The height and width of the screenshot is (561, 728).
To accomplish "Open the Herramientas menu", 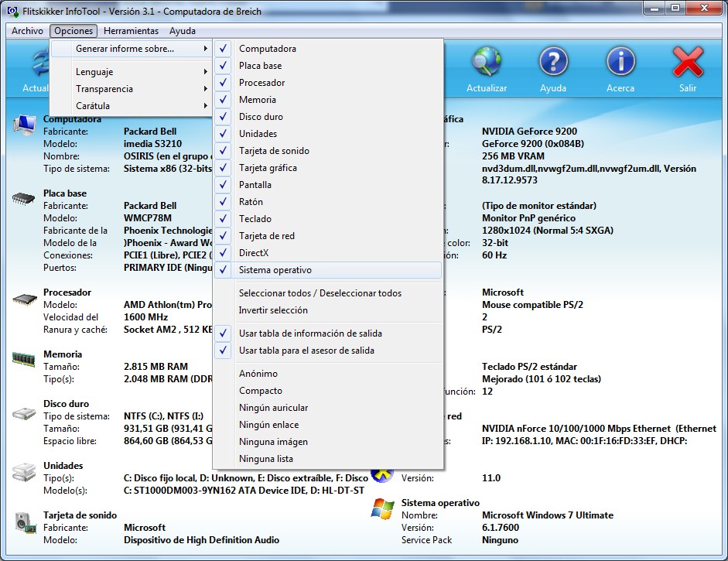I will point(131,31).
